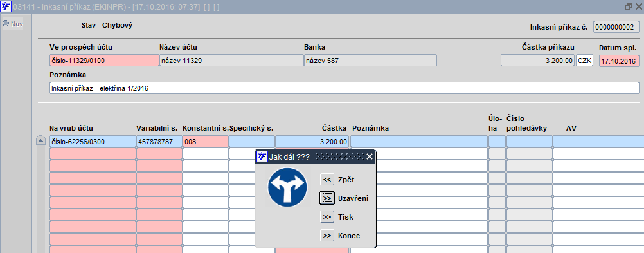
Task: Select Variabilní s. cell 457878787
Action: coord(159,142)
